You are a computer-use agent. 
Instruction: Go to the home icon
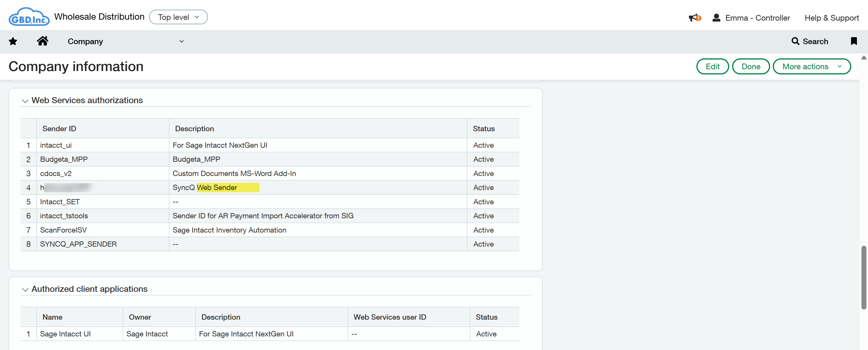coord(43,41)
